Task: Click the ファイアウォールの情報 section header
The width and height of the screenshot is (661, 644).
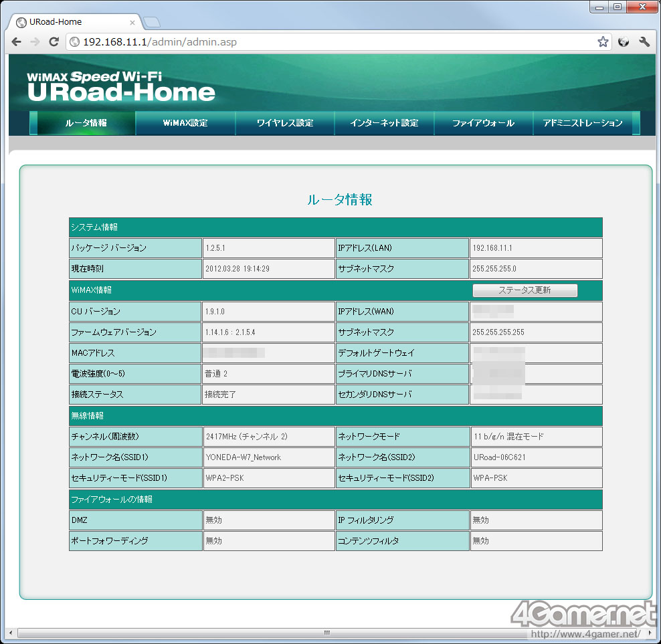Action: tap(336, 499)
